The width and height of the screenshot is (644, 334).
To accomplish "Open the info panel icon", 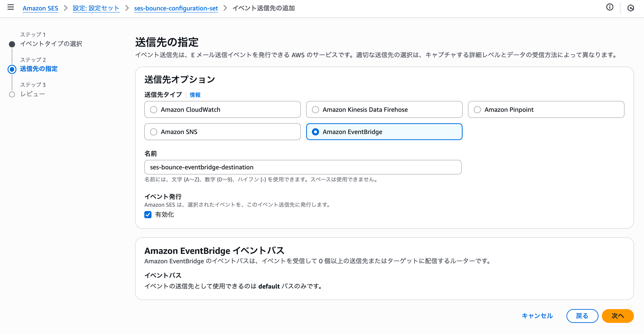I will pyautogui.click(x=610, y=7).
